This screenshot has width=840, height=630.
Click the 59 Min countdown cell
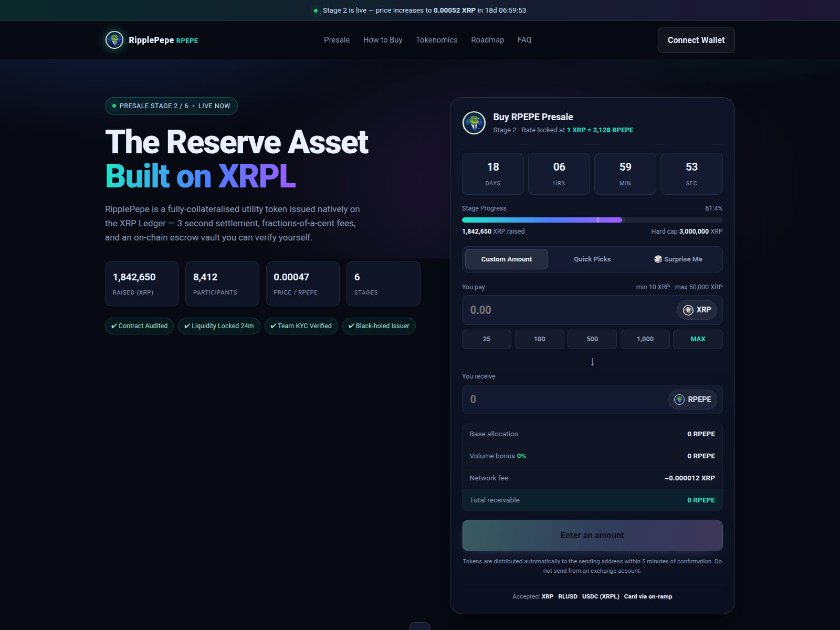tap(625, 174)
